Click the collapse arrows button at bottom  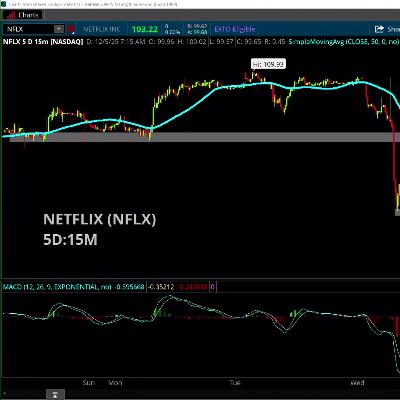pos(55,395)
